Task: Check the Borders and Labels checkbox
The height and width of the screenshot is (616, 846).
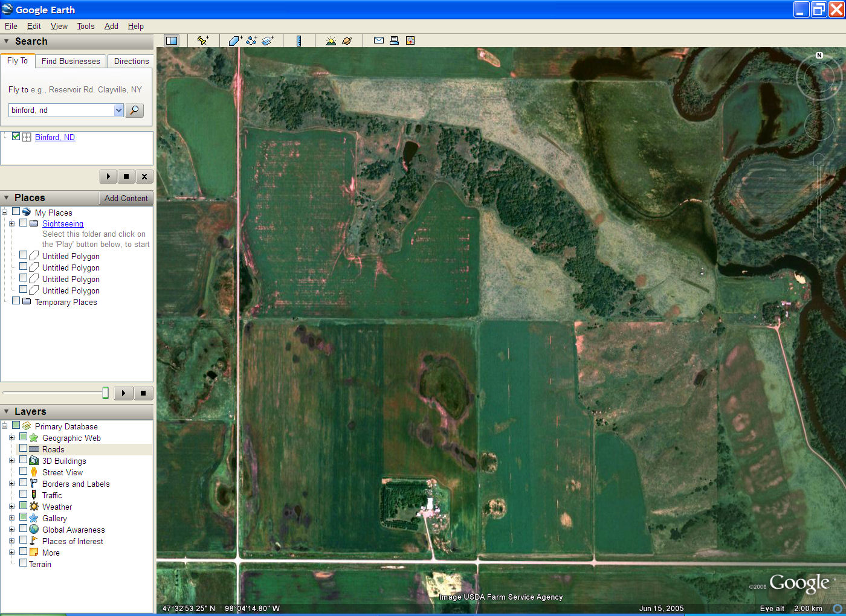Action: coord(23,483)
